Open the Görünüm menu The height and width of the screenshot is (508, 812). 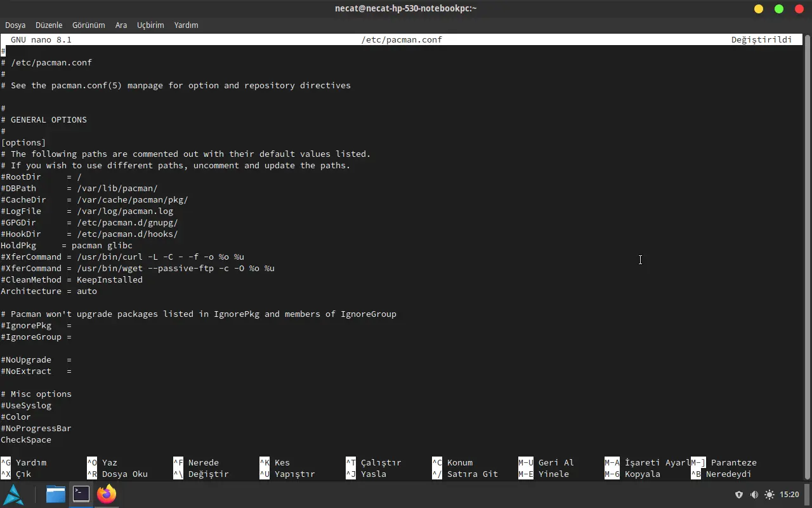89,25
